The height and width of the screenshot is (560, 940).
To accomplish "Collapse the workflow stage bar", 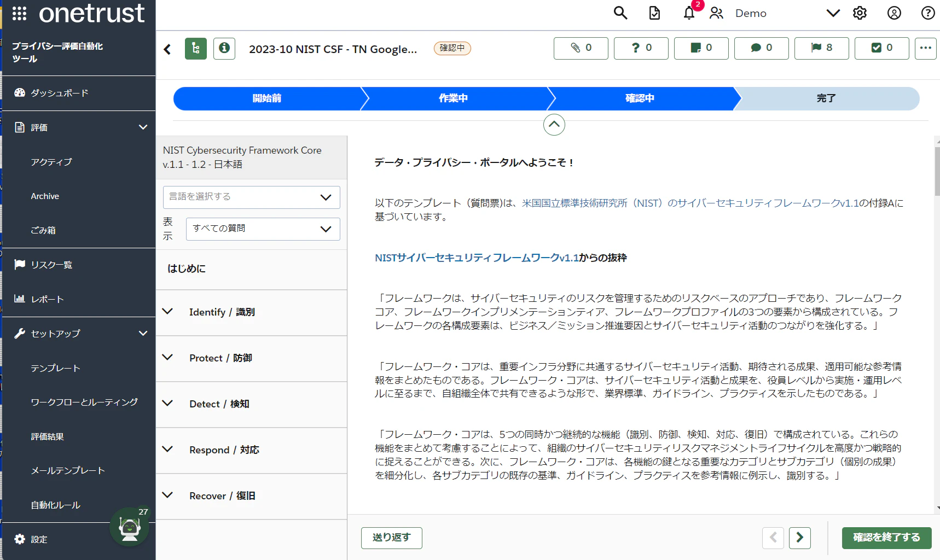I will [554, 125].
